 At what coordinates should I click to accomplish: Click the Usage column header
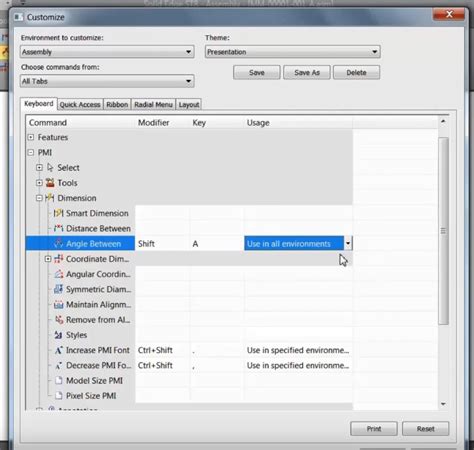(x=298, y=123)
